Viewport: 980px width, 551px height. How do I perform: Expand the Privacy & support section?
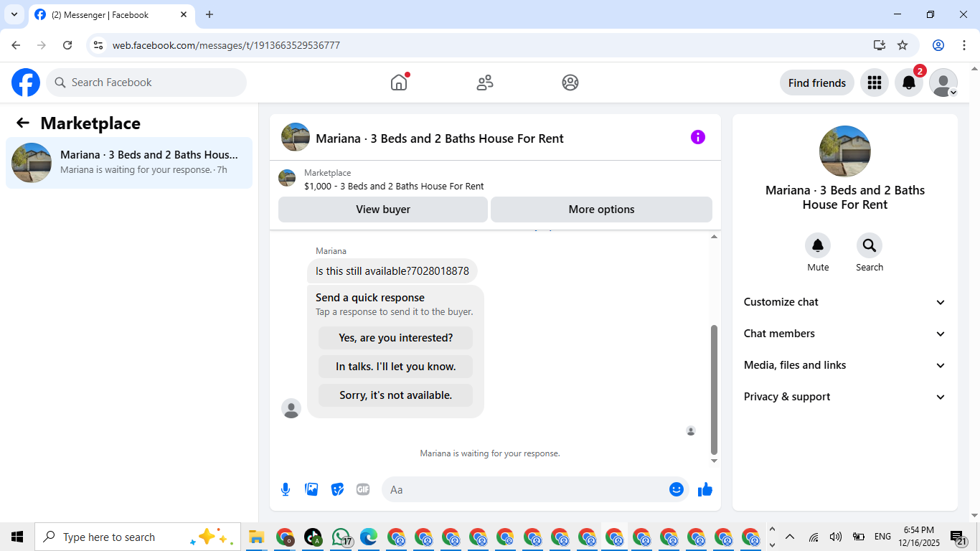(x=845, y=397)
